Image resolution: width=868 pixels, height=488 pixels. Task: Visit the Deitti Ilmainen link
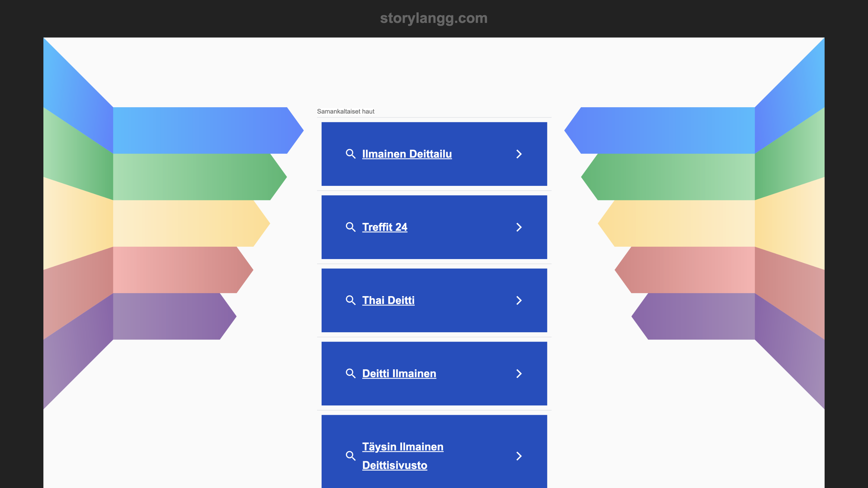pos(399,374)
